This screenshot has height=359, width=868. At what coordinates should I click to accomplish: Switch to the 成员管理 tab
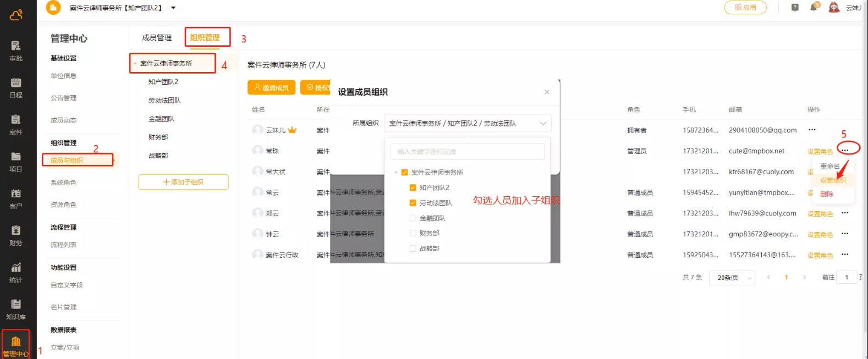157,37
